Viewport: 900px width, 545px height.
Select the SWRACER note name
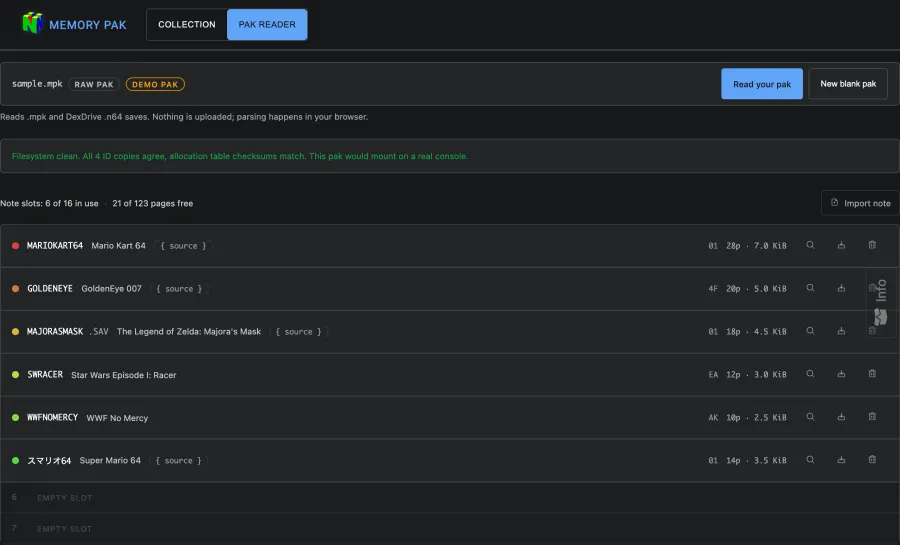tap(45, 375)
